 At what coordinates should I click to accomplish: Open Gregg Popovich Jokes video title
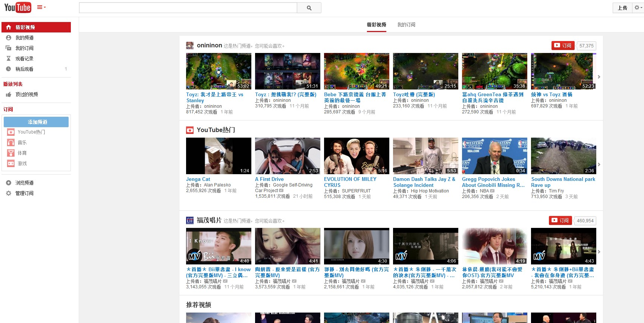[x=493, y=182]
